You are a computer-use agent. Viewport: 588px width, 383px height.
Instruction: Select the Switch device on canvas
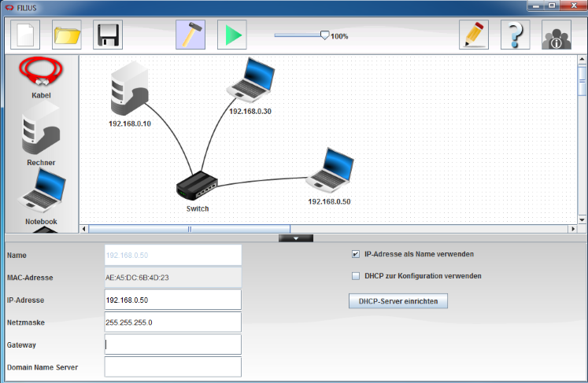pyautogui.click(x=197, y=186)
